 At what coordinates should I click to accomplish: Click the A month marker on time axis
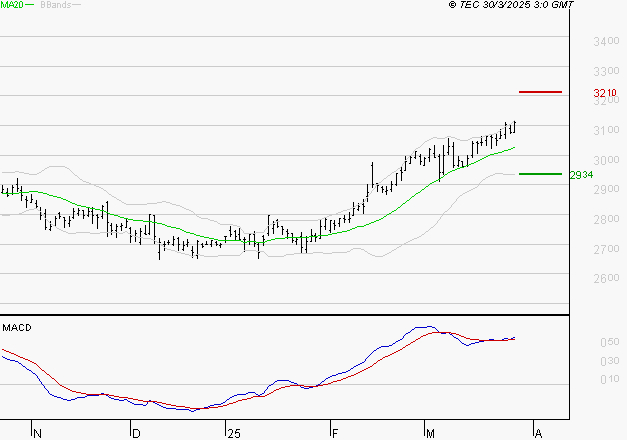click(x=538, y=433)
